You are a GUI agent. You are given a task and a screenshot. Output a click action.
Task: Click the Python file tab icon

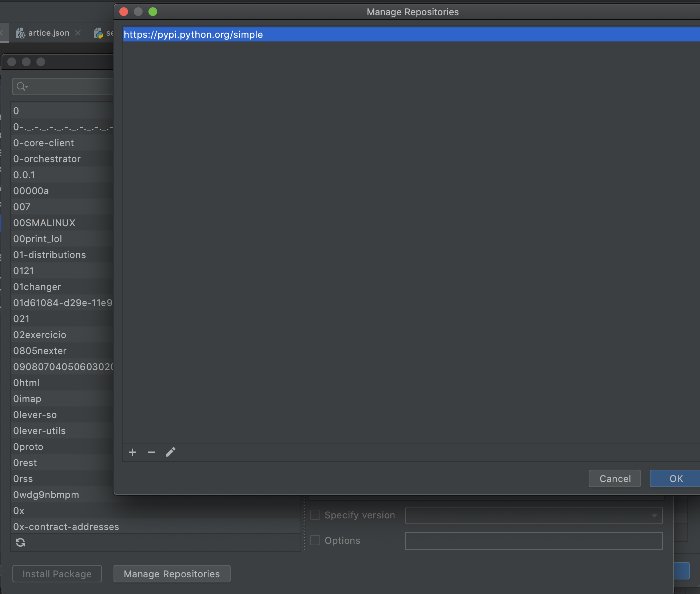98,33
